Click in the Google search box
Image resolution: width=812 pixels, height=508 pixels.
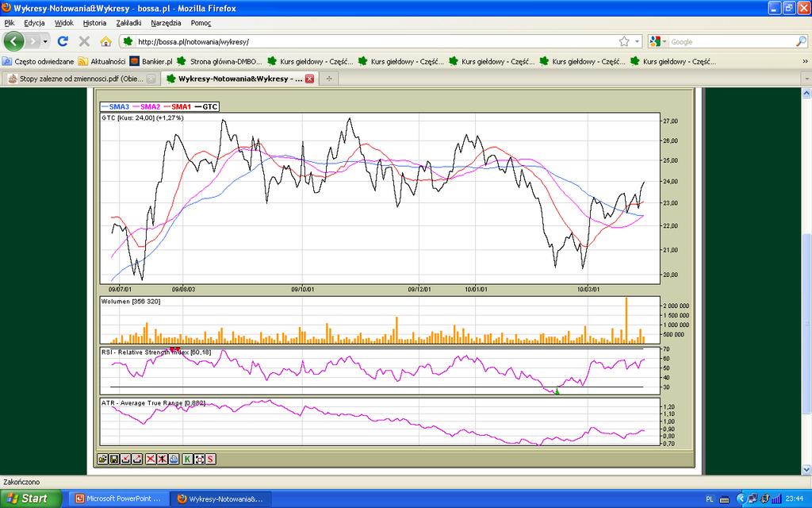tap(732, 41)
